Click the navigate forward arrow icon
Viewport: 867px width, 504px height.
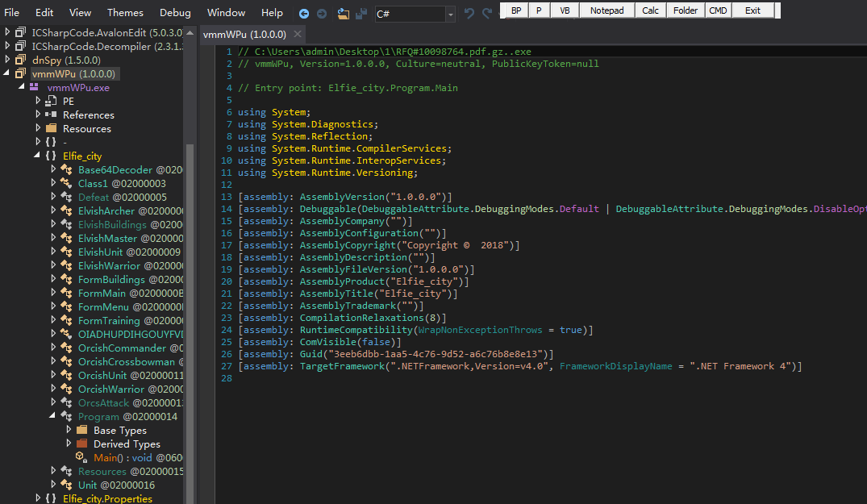click(321, 14)
